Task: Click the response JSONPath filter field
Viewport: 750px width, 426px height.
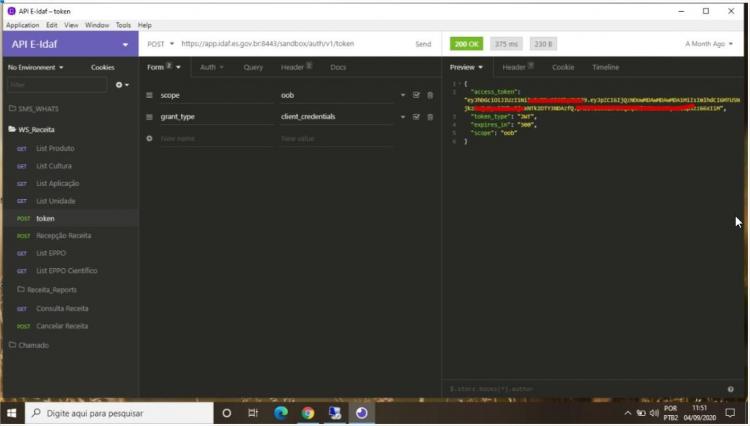Action: pos(585,389)
